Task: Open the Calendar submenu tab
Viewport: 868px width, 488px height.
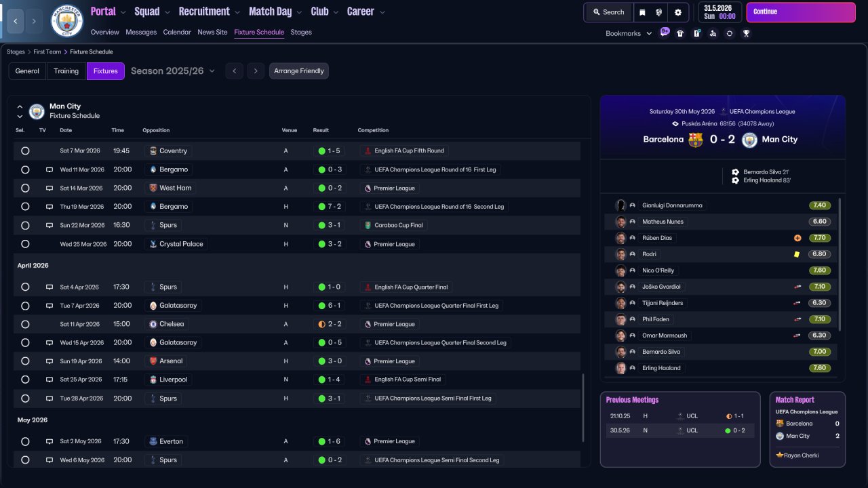Action: pos(177,32)
